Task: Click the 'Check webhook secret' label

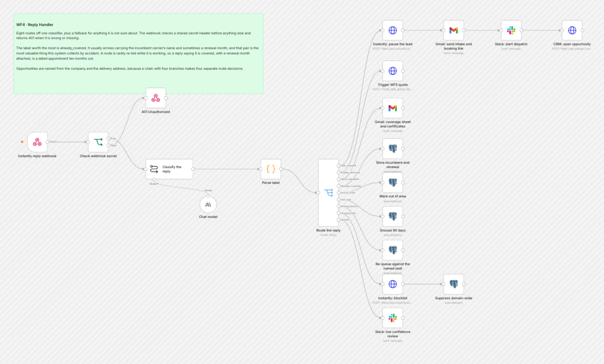Action: tap(98, 156)
